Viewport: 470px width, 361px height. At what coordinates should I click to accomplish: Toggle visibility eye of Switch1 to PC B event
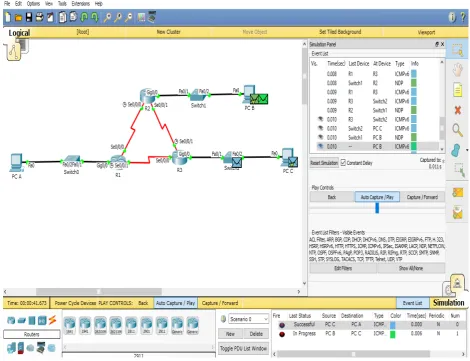320,137
